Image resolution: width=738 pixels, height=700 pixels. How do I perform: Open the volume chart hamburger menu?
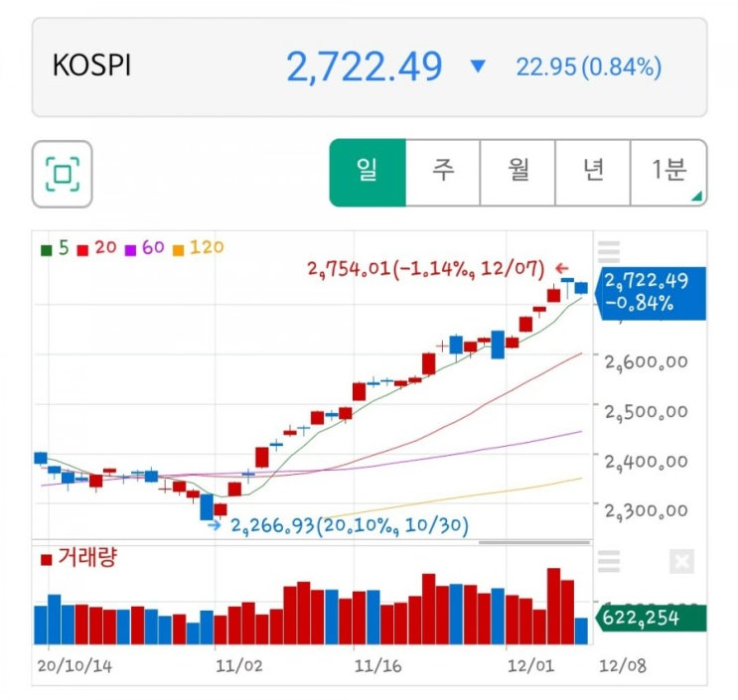609,561
